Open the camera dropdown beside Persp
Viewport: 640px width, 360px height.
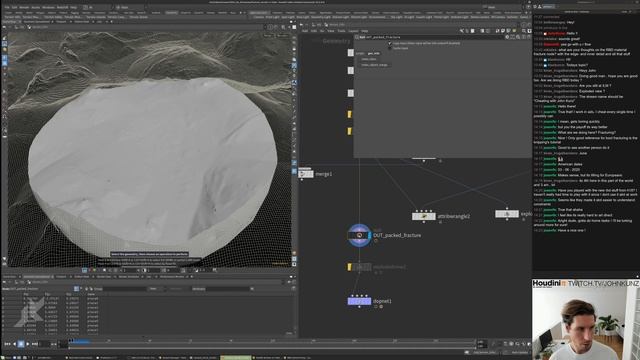click(x=282, y=36)
